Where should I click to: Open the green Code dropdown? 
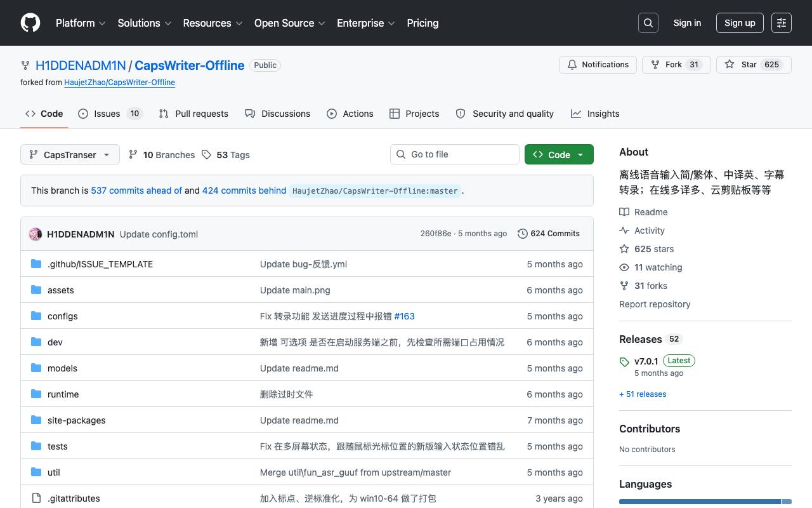[x=559, y=155]
